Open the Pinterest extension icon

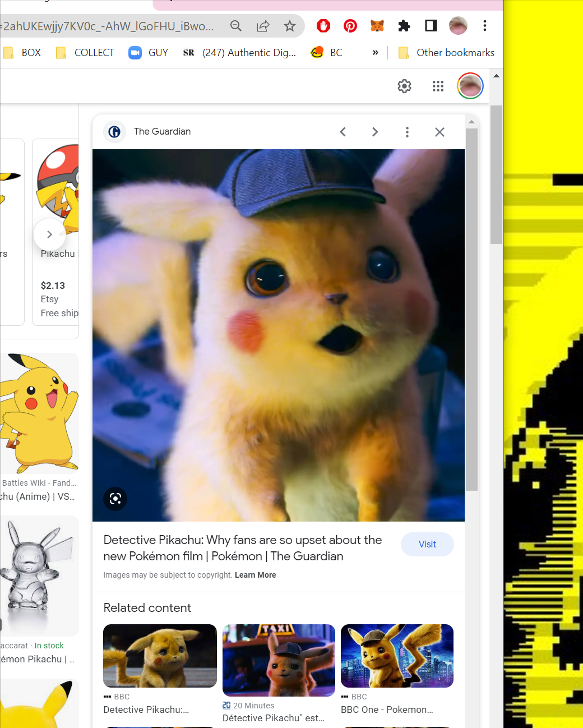pos(350,26)
